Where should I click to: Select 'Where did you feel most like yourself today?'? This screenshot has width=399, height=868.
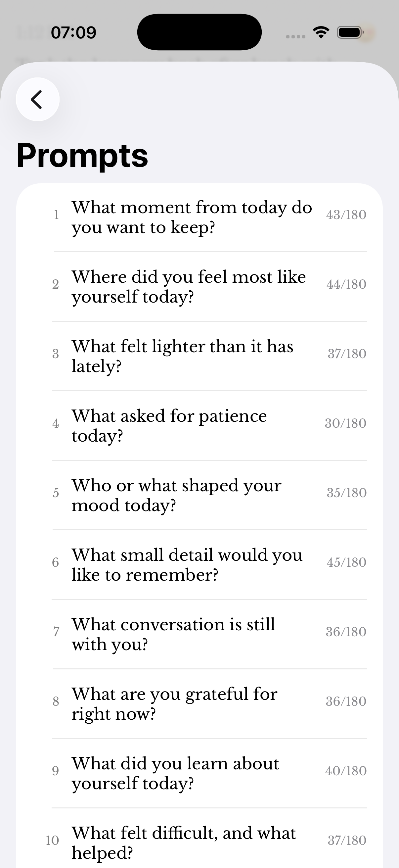click(x=199, y=287)
